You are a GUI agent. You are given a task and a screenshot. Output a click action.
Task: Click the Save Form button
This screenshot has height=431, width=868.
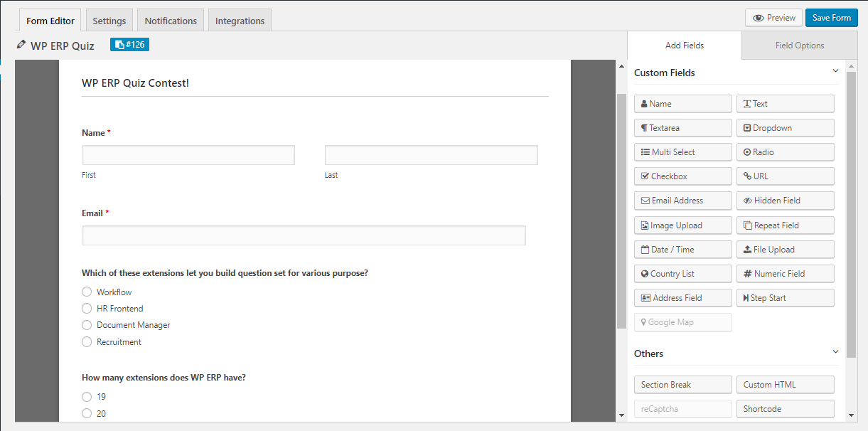[831, 18]
